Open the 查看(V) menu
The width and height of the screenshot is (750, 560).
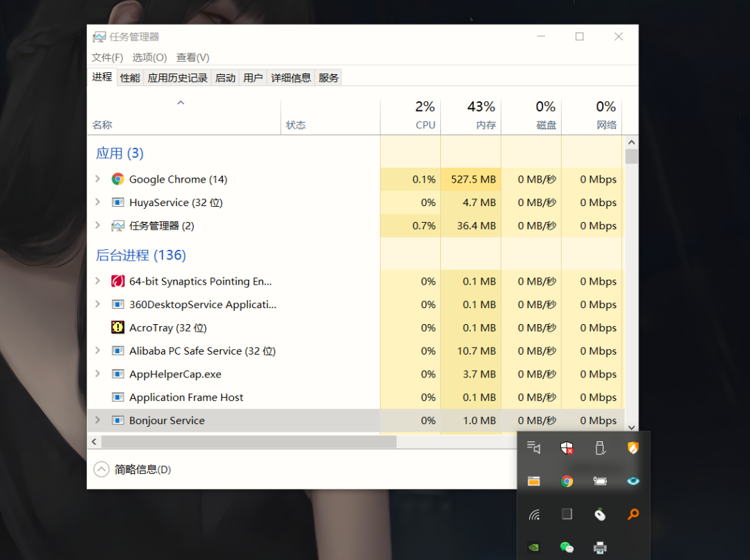pyautogui.click(x=192, y=58)
